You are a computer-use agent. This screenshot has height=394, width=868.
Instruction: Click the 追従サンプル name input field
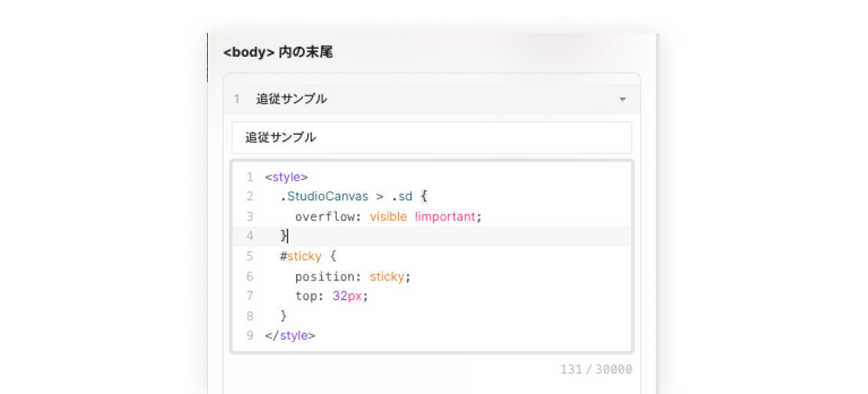click(x=432, y=138)
